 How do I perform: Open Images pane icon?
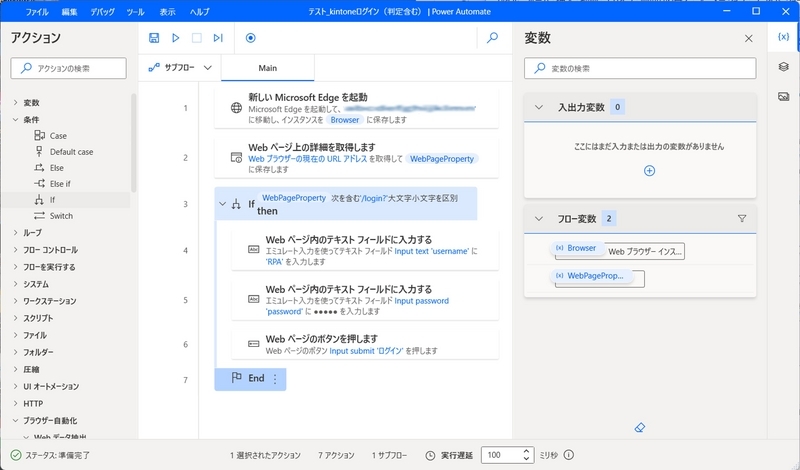[784, 96]
